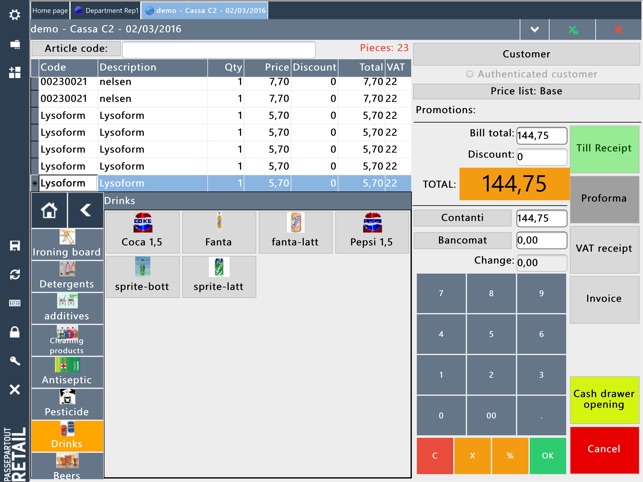This screenshot has height=482, width=643.
Task: Click the Discount input field
Action: tap(542, 157)
